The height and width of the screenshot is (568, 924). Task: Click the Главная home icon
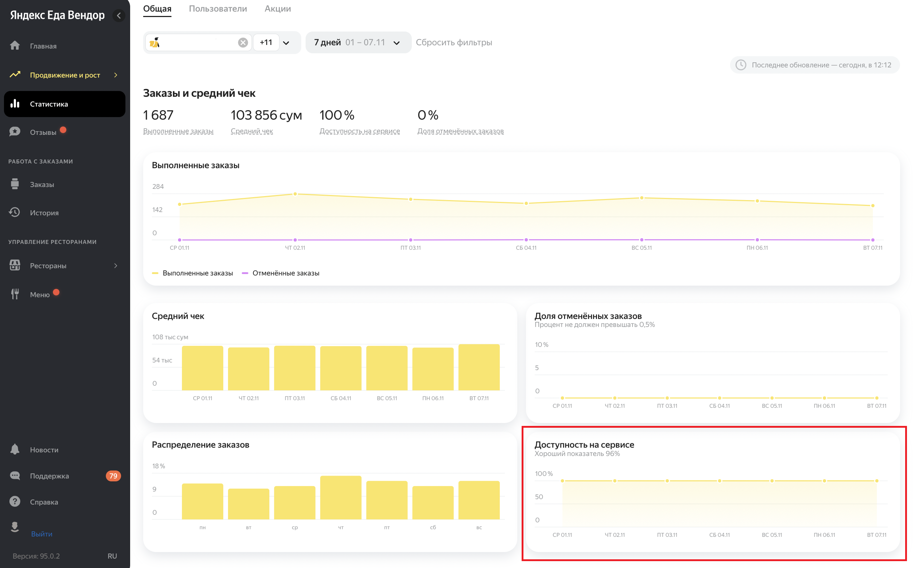[x=14, y=46]
